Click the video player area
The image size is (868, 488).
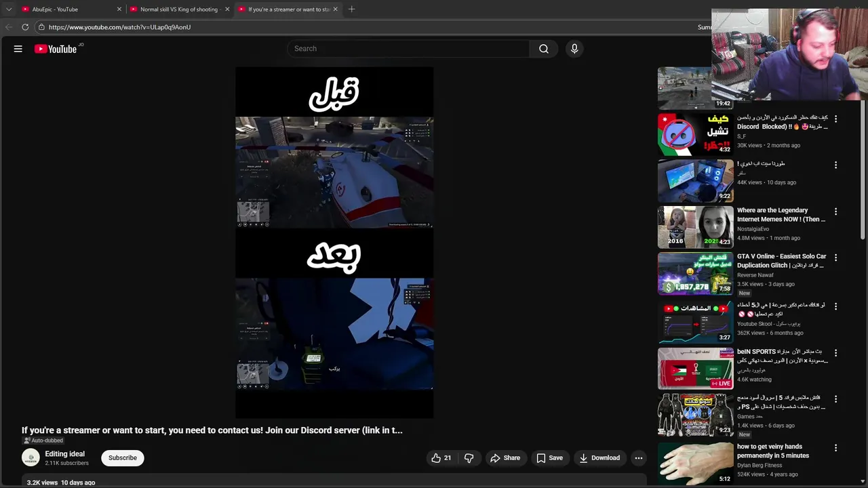coord(334,242)
